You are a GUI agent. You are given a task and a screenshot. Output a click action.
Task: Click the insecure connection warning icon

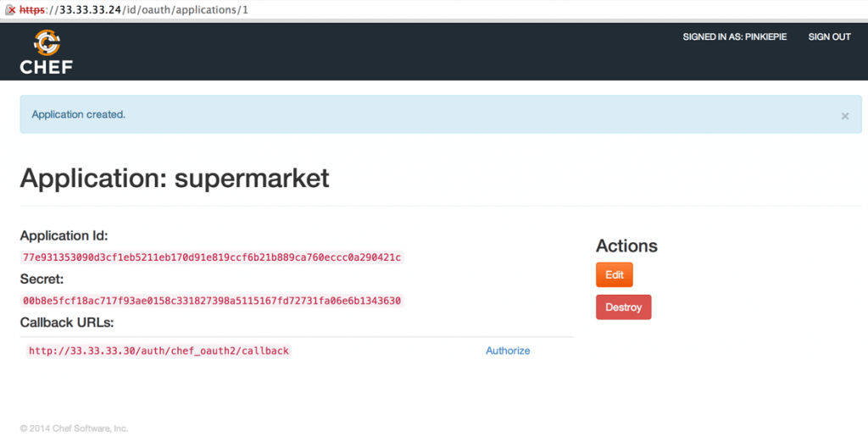click(x=10, y=8)
